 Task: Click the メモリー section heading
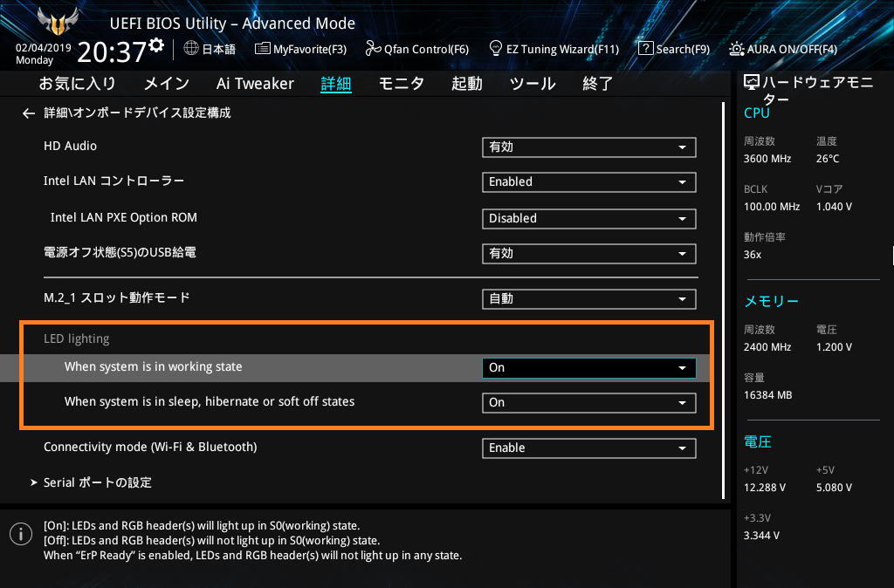pos(771,301)
